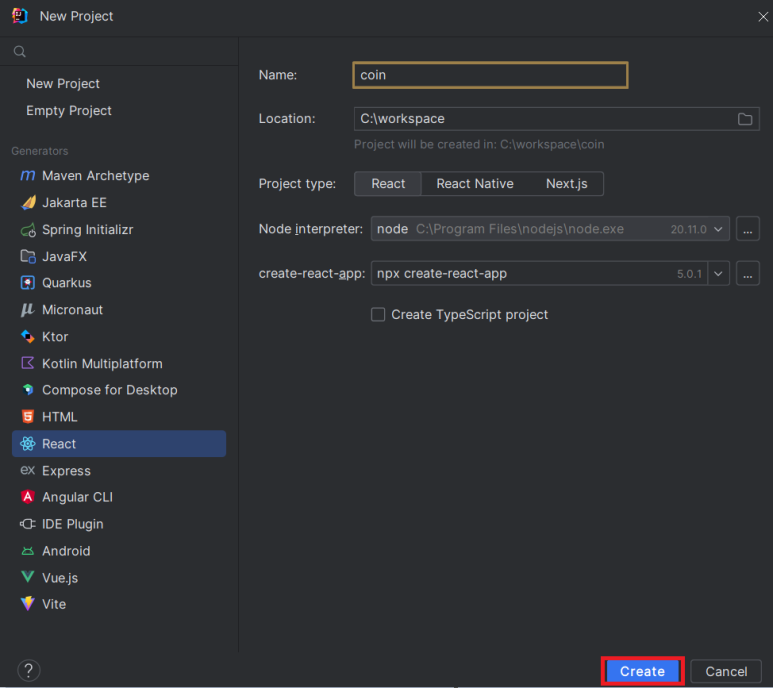
Task: Select the IDE Plugin icon
Action: coord(28,524)
